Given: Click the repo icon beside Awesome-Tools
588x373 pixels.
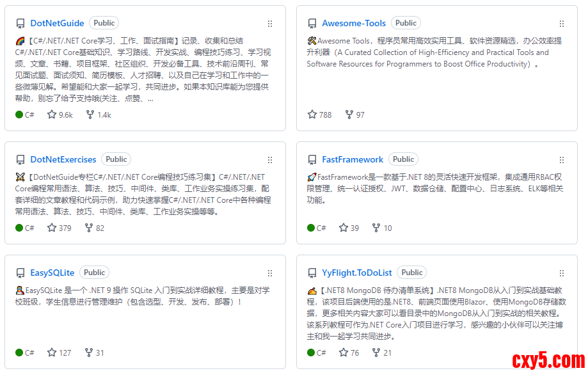Looking at the screenshot, I should [312, 24].
